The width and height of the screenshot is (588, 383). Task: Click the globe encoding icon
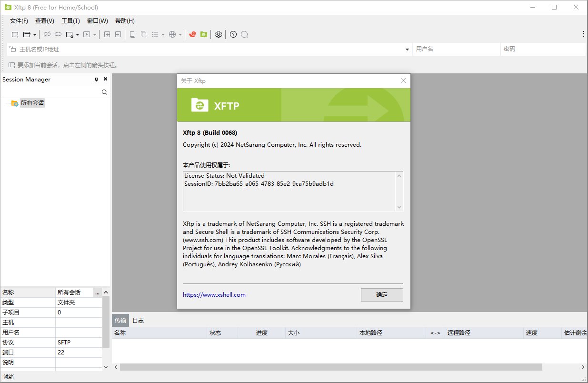172,34
